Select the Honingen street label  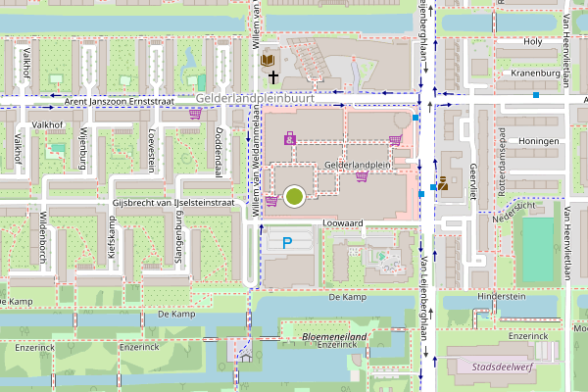(x=538, y=141)
